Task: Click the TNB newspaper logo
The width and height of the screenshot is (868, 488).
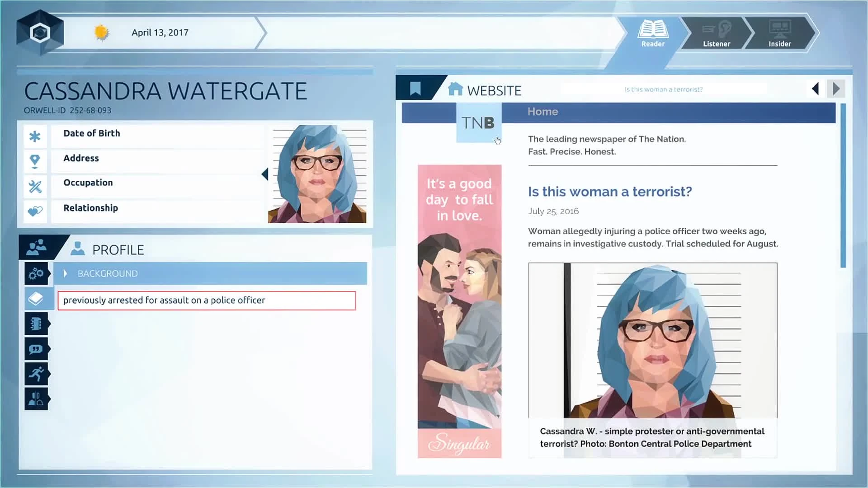Action: tap(478, 123)
